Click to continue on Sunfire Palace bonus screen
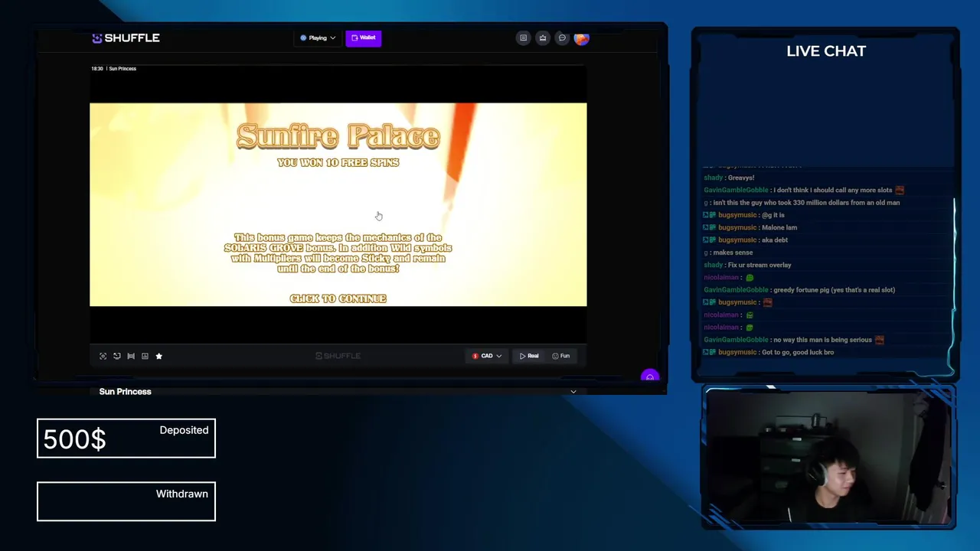This screenshot has width=980, height=551. pos(338,298)
